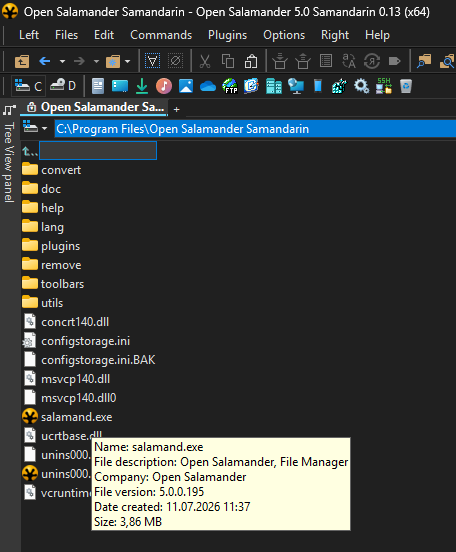Add a new tab with plus button
Screen dimensions: 456x552
tap(176, 109)
